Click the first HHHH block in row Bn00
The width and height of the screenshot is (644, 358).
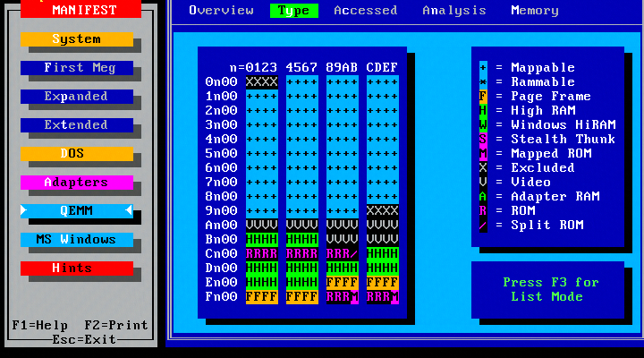tap(262, 240)
